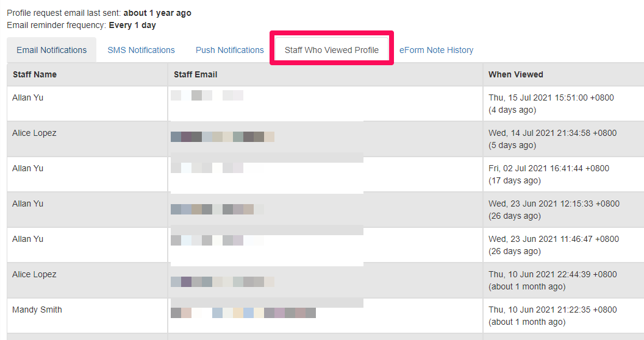Click the Staff Name column header

tap(35, 74)
